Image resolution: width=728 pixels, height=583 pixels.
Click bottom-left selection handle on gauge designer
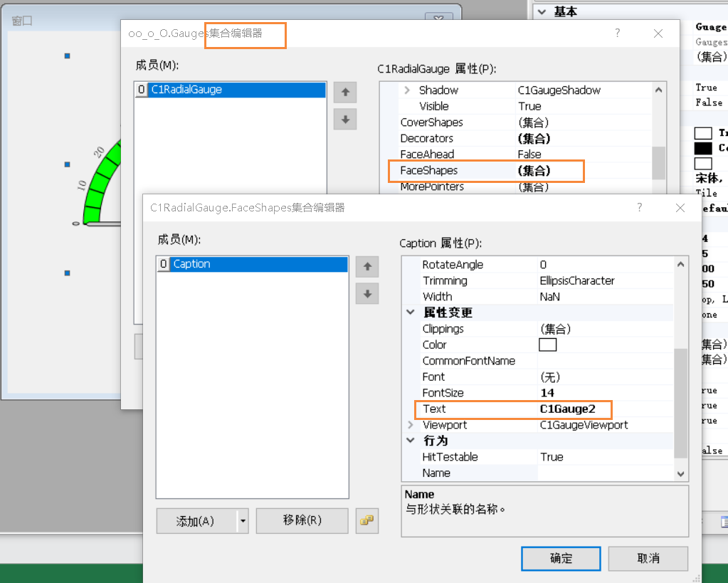68,273
